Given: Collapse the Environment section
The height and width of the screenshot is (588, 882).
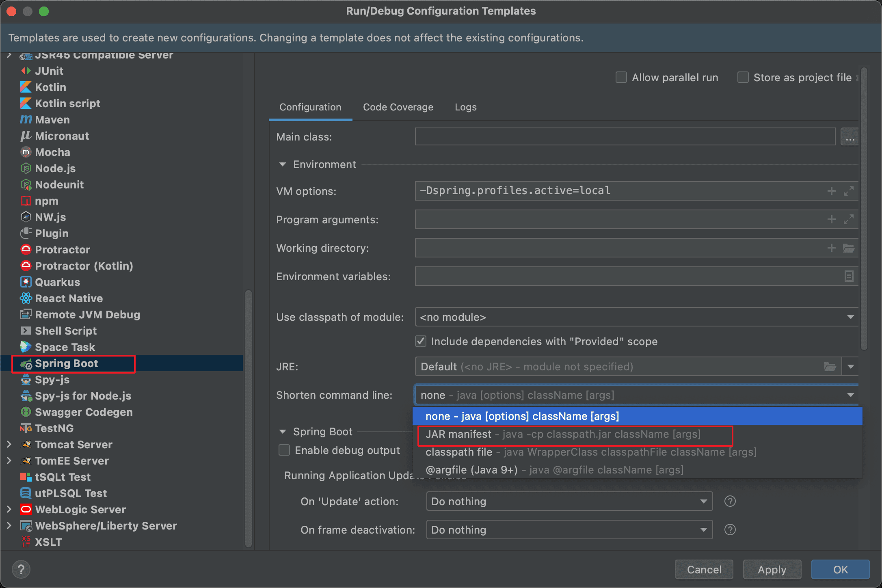Looking at the screenshot, I should pos(283,164).
